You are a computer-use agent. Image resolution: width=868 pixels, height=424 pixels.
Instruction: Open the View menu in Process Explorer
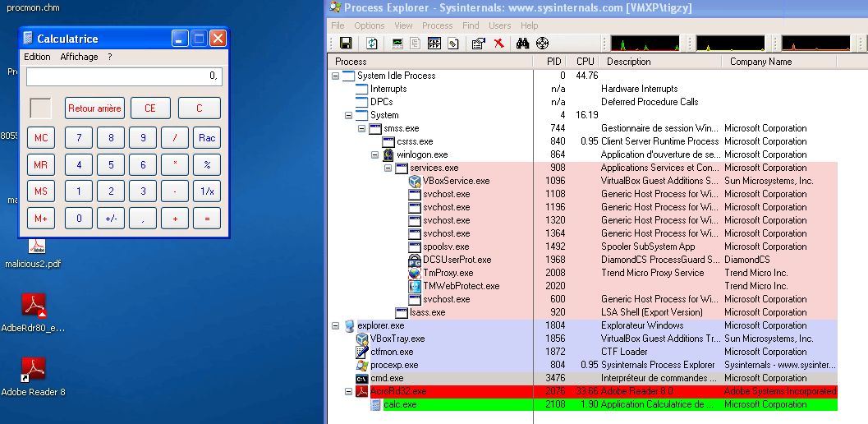tap(403, 25)
